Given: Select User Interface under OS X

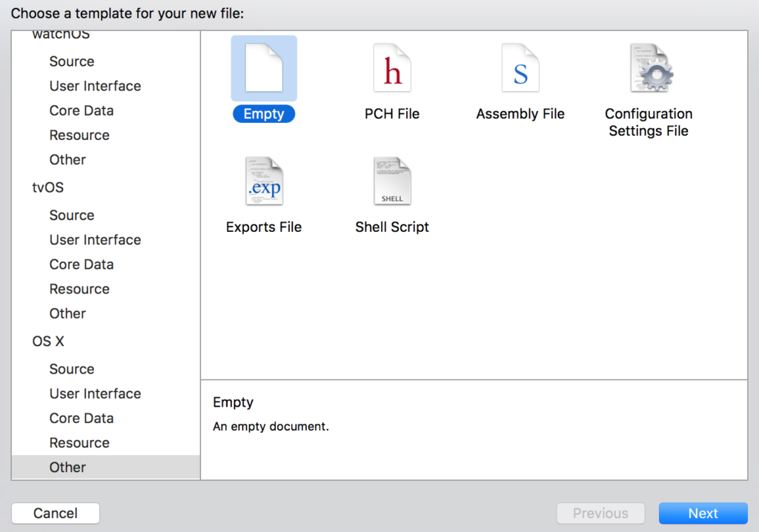Looking at the screenshot, I should tap(95, 393).
